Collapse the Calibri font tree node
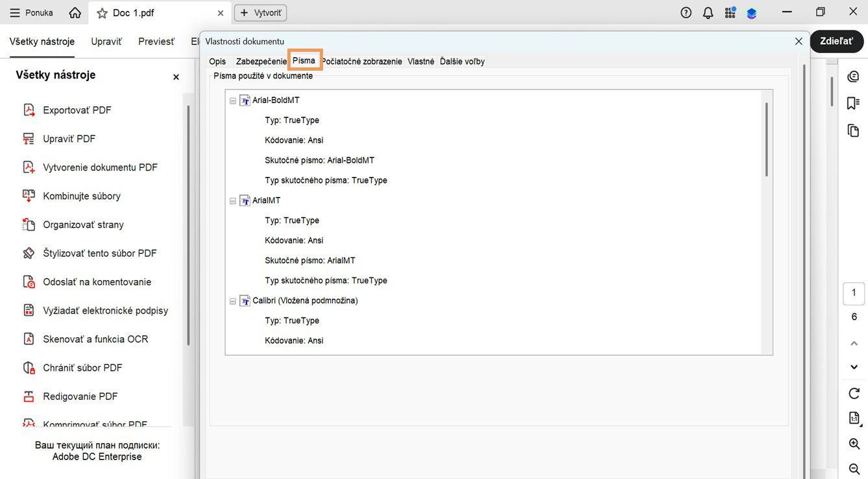This screenshot has height=479, width=868. (233, 301)
